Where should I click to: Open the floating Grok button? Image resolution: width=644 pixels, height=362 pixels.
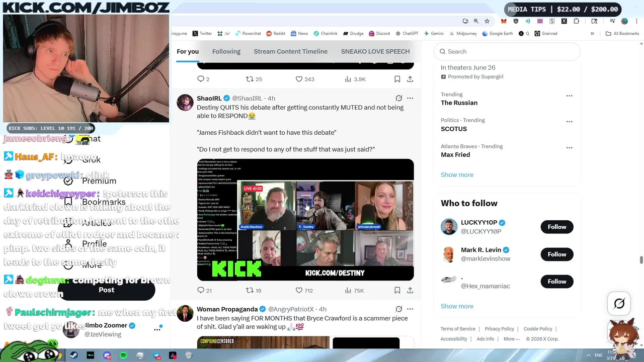(619, 303)
